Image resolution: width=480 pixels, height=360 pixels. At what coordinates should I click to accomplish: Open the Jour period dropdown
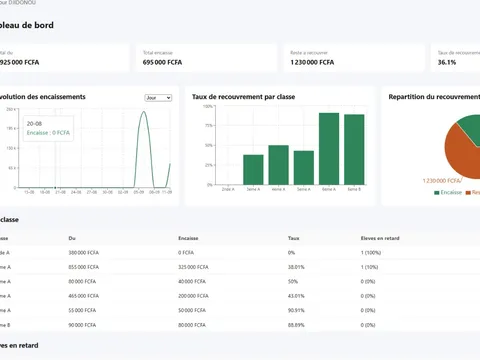[x=158, y=98]
